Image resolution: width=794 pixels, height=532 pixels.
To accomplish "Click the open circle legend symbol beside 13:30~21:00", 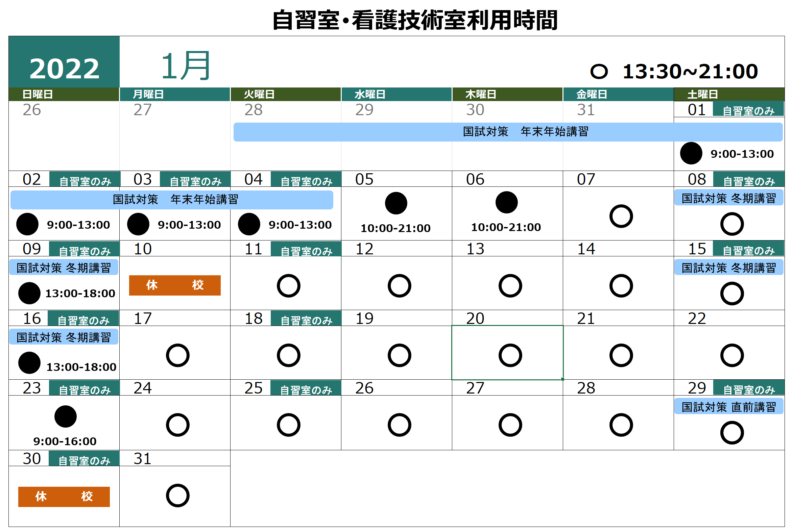I will 599,72.
